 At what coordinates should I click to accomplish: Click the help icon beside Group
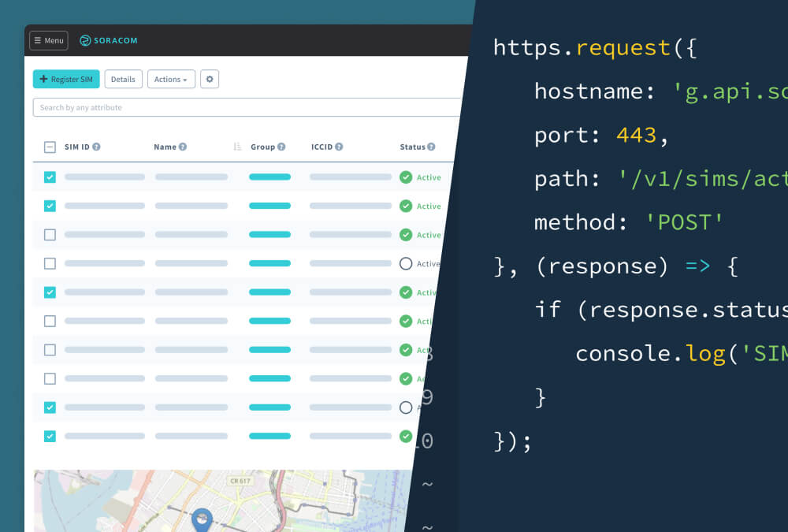tap(281, 147)
